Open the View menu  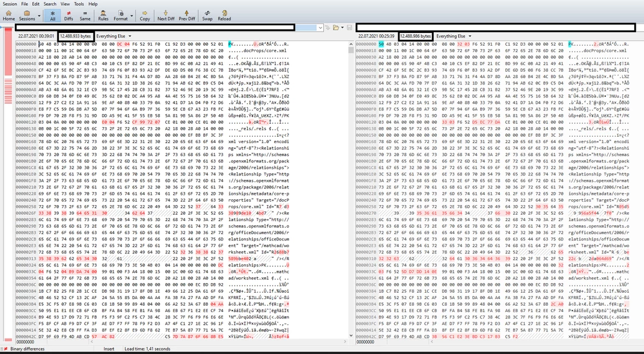(x=65, y=4)
